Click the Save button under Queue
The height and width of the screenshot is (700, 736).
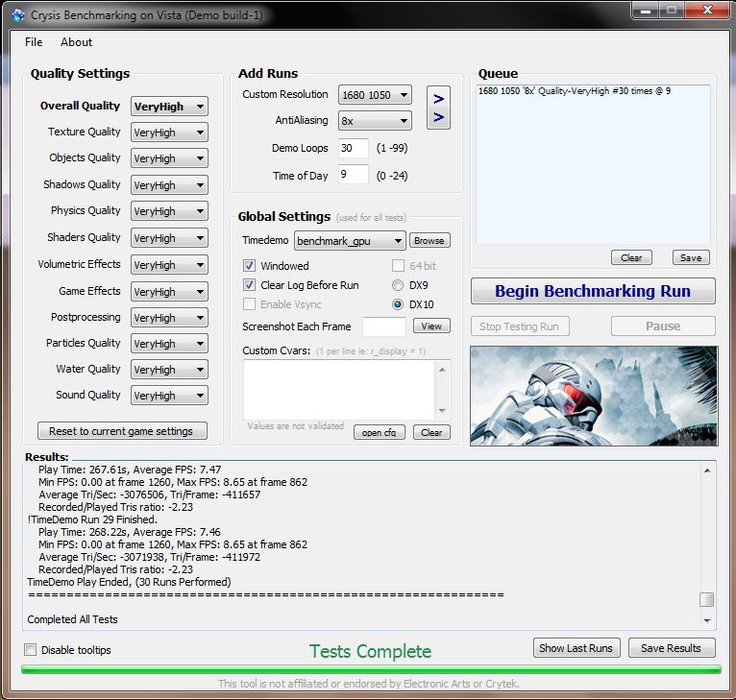click(x=691, y=257)
